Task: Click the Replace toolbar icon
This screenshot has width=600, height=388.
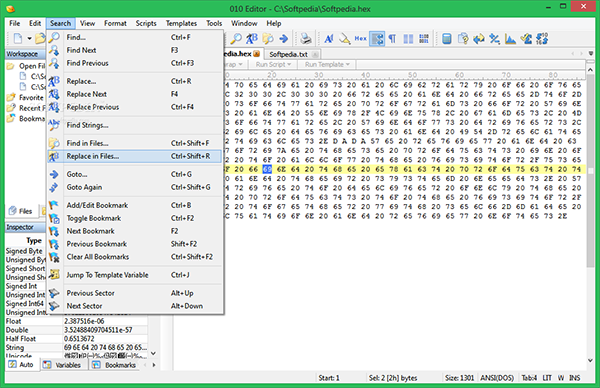Action: [251, 38]
